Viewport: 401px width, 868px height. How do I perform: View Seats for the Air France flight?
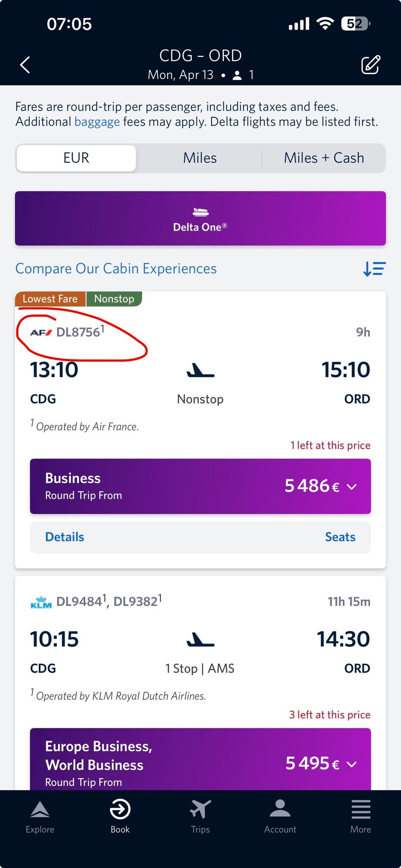[x=340, y=537]
